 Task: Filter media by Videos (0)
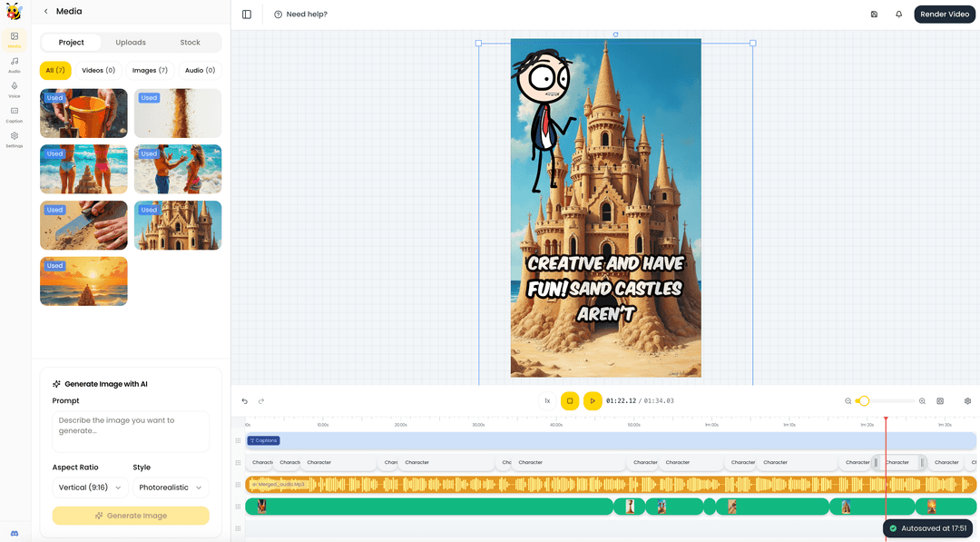[x=98, y=71]
